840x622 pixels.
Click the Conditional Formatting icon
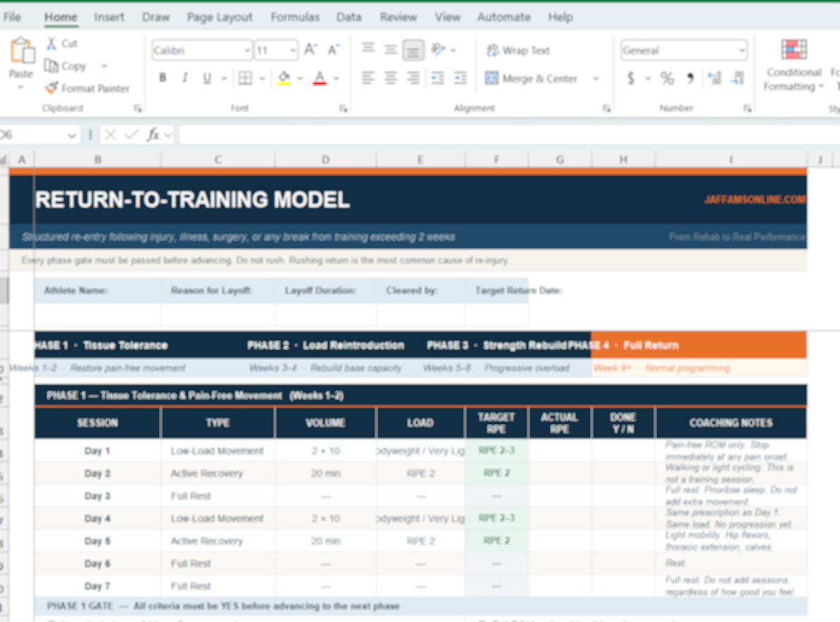(794, 50)
